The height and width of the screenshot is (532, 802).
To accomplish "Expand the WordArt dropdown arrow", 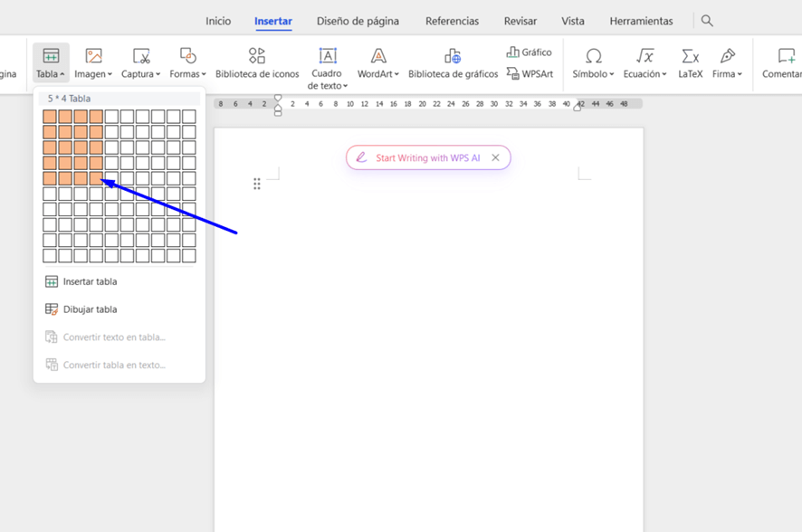I will 396,74.
